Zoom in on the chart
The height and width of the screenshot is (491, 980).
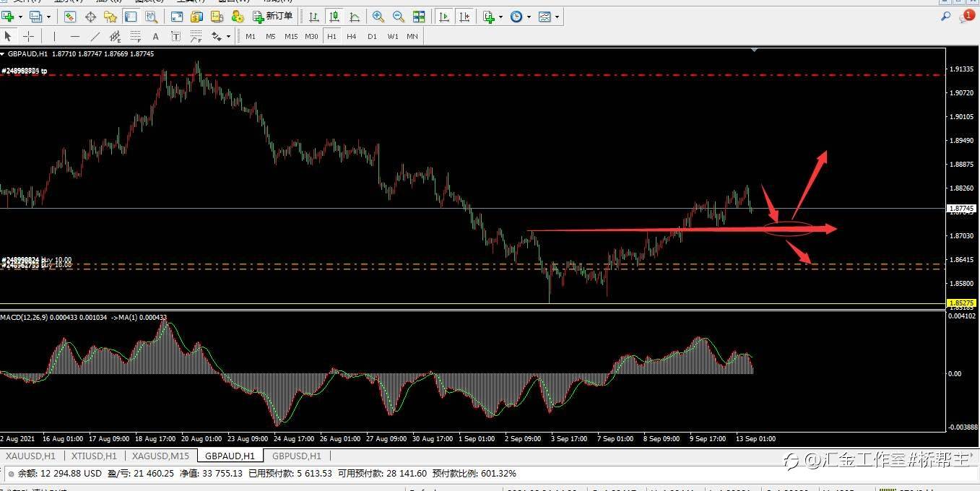tap(378, 17)
